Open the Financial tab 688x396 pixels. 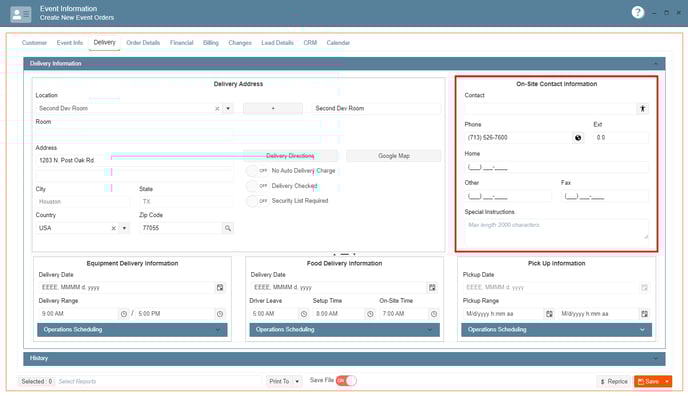[x=182, y=43]
